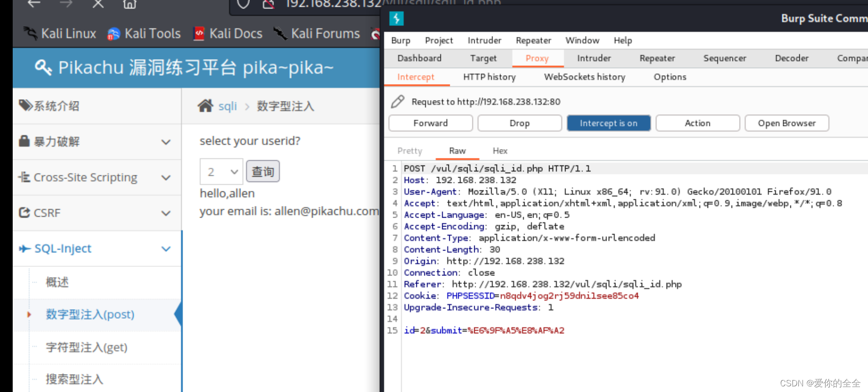Click the shield icon in address bar
Screen dimensions: 868x392
click(243, 4)
